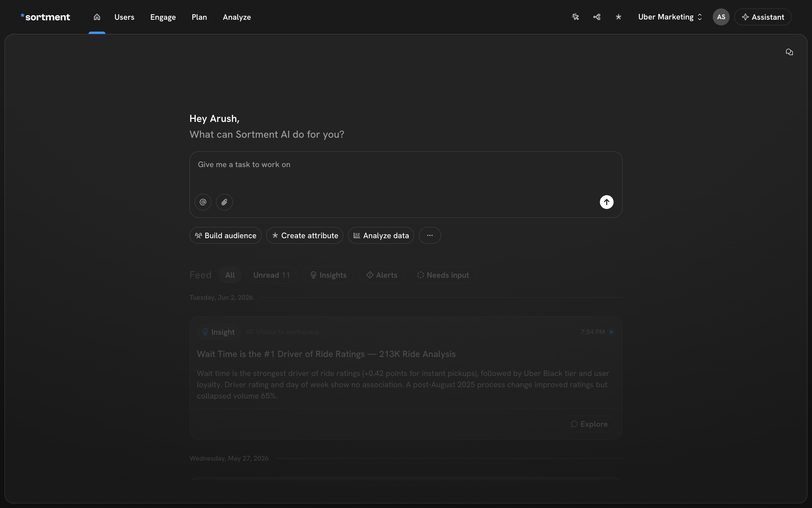The image size is (812, 508).
Task: Click the paperclip attach file button
Action: (224, 202)
